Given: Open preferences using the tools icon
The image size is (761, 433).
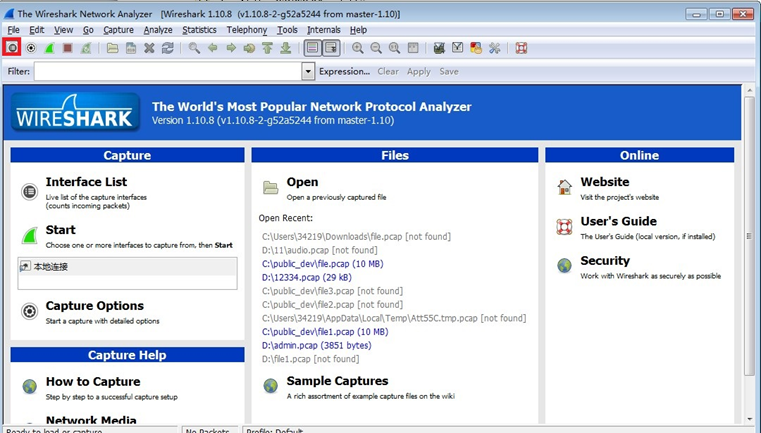Looking at the screenshot, I should point(494,48).
